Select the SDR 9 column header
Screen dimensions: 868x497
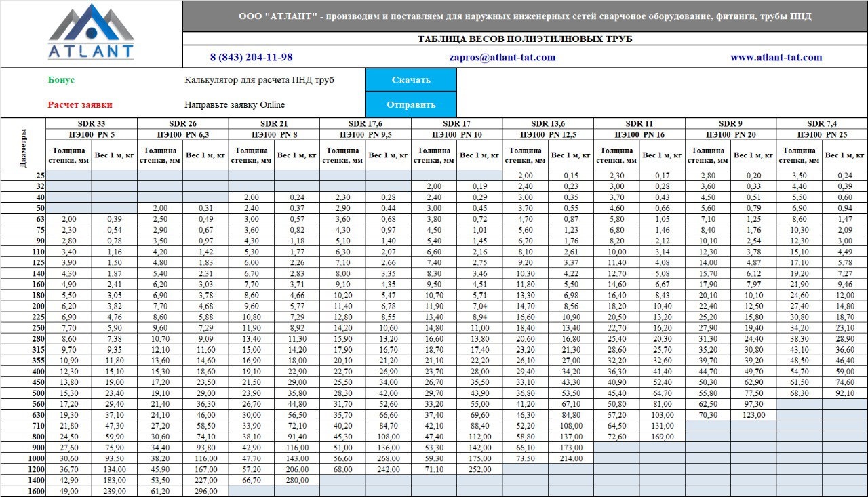click(730, 123)
